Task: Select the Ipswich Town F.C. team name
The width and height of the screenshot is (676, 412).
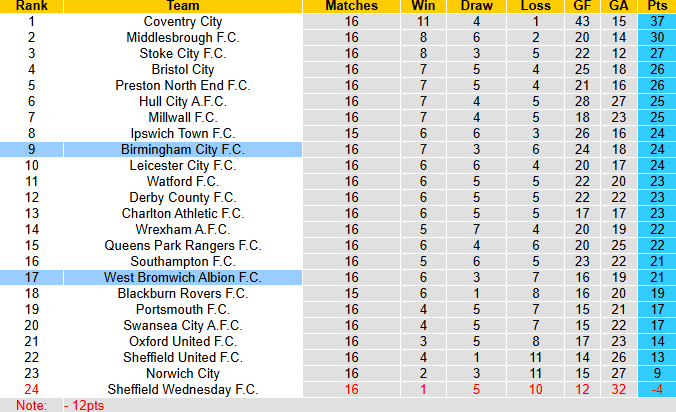Action: (x=183, y=133)
